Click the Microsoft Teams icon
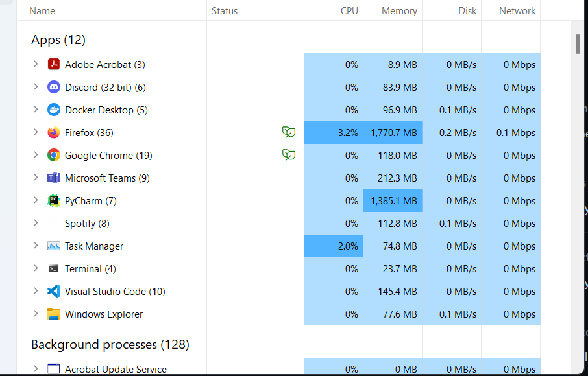The width and height of the screenshot is (588, 376). coord(55,178)
